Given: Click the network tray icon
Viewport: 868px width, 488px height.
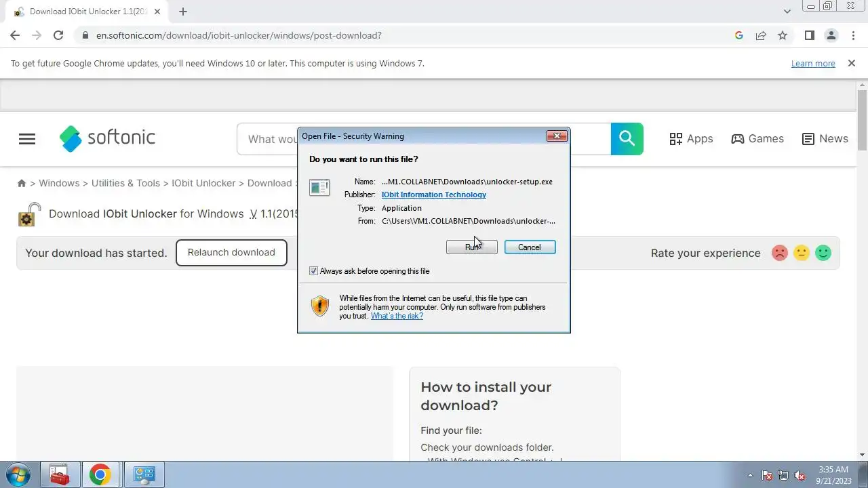Looking at the screenshot, I should 783,475.
